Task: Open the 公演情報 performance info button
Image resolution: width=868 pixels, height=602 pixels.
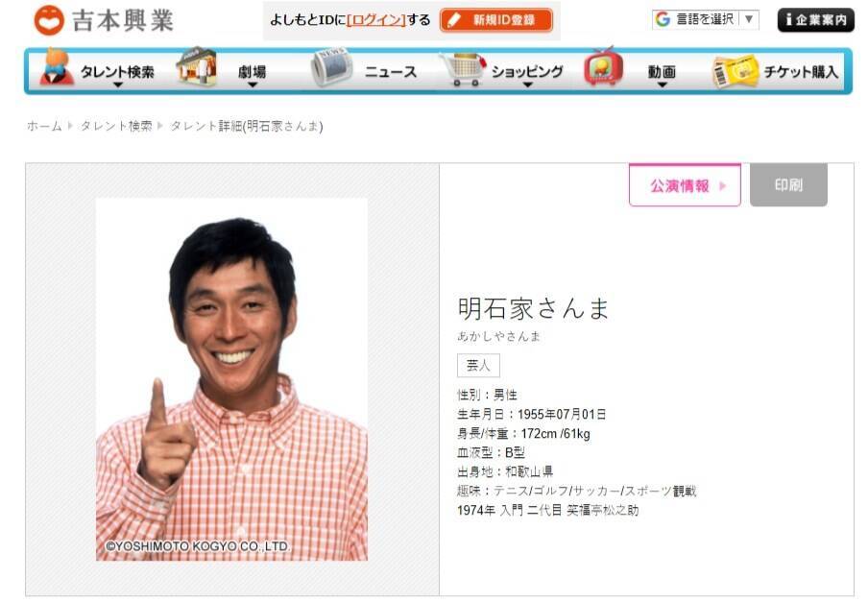Action: (685, 185)
